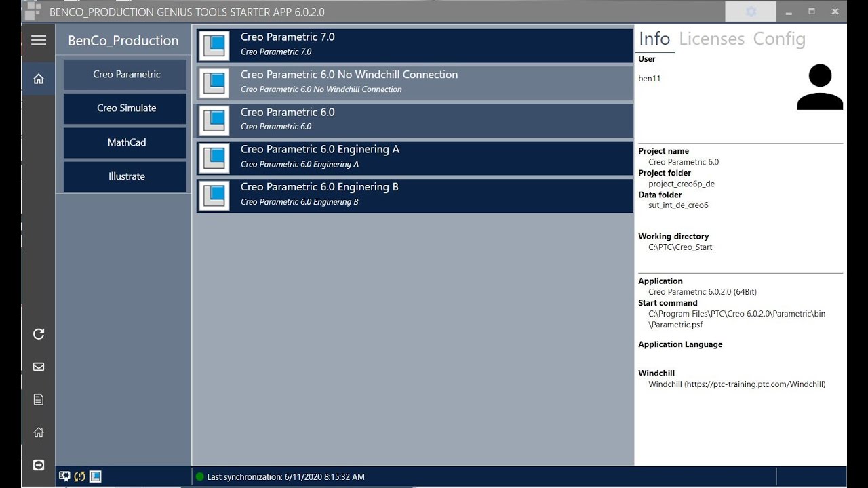Select the MathCad category
The width and height of the screenshot is (868, 488).
click(125, 142)
